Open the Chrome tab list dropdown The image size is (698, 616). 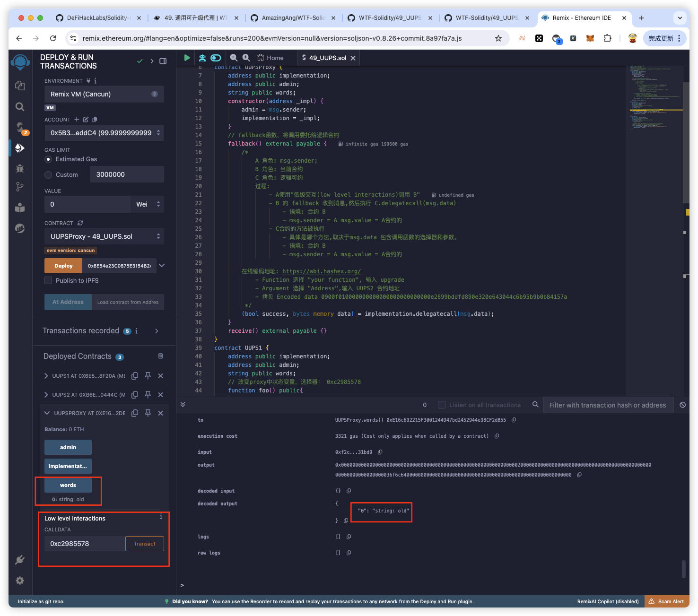coord(680,18)
